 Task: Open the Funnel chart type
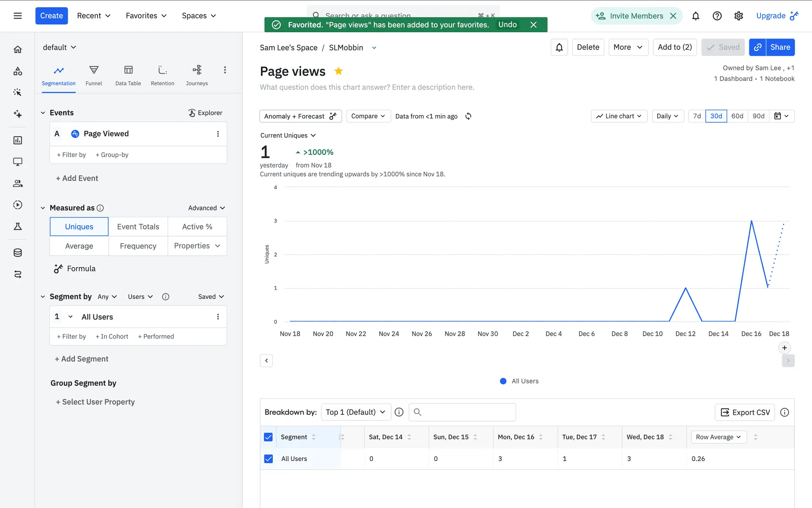pyautogui.click(x=93, y=75)
